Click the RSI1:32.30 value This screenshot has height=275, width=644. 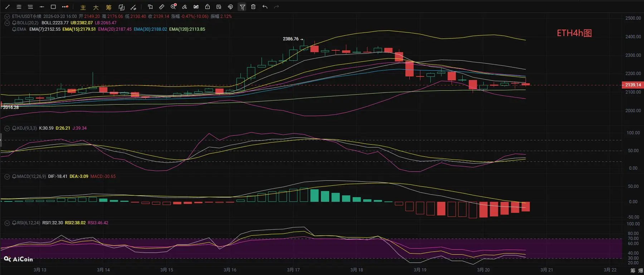point(53,223)
